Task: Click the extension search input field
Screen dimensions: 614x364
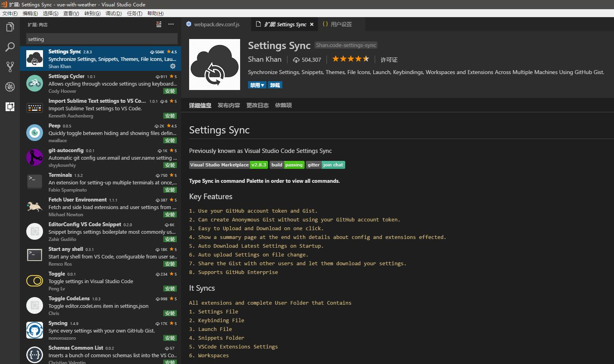Action: coord(102,39)
